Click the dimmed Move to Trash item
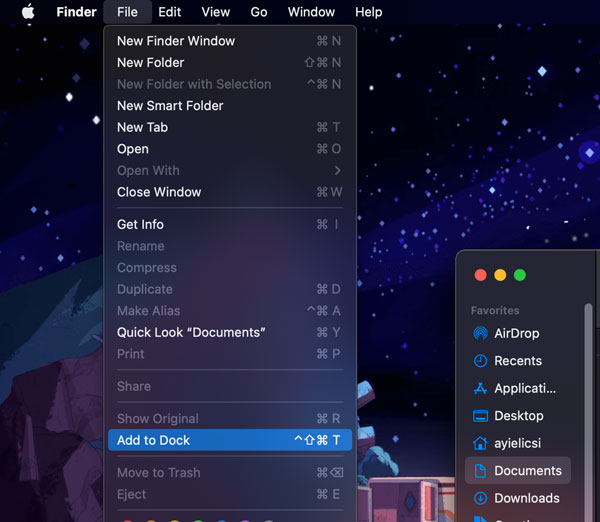The width and height of the screenshot is (600, 522). coord(230,473)
